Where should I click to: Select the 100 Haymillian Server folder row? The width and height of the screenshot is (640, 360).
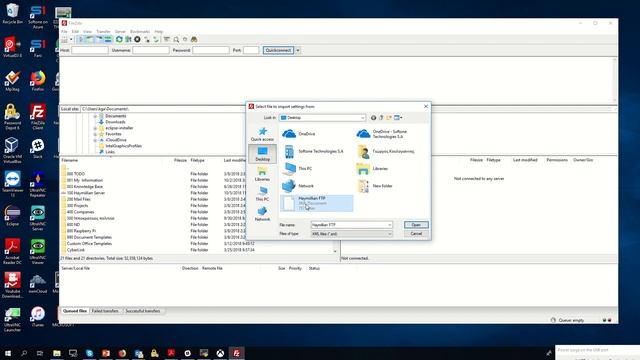click(x=86, y=193)
